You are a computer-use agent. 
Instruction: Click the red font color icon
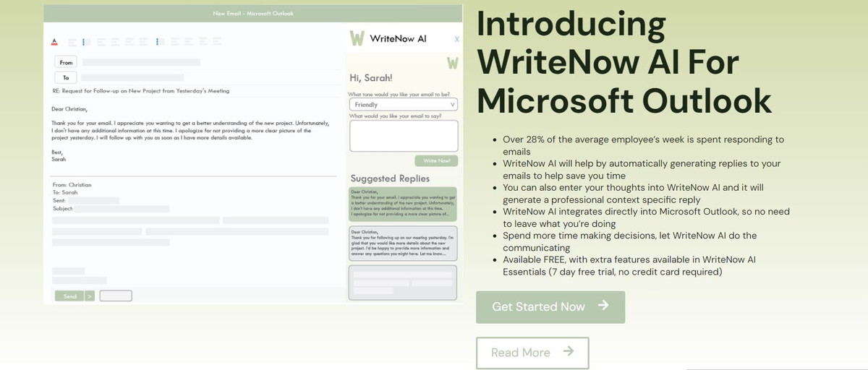click(55, 42)
